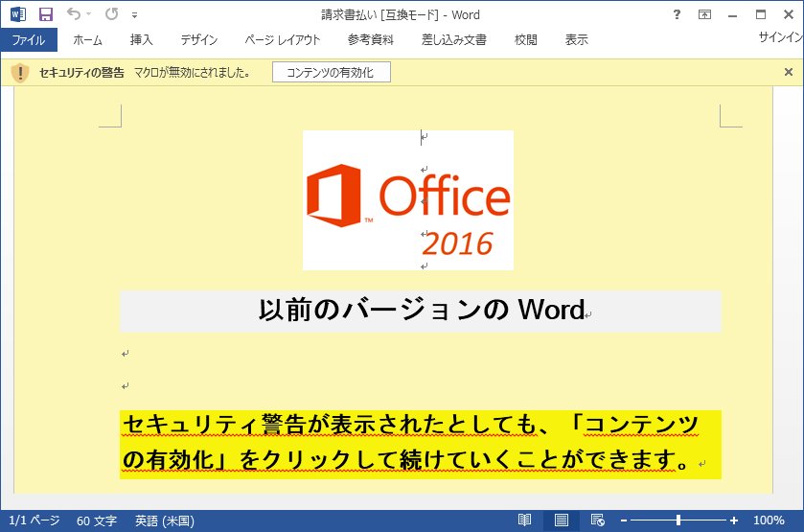Open the Word Help question mark
This screenshot has height=532, width=804.
[x=677, y=14]
